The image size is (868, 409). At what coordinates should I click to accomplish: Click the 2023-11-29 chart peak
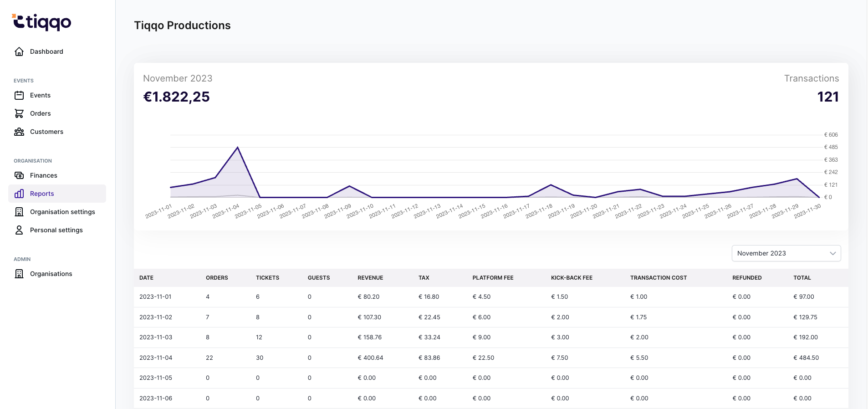tap(797, 179)
